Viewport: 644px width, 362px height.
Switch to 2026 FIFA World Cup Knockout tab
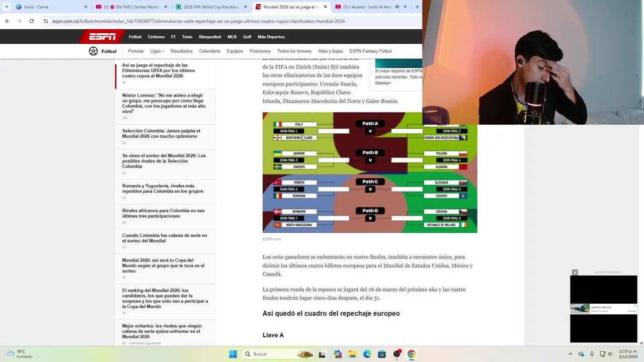(x=211, y=7)
